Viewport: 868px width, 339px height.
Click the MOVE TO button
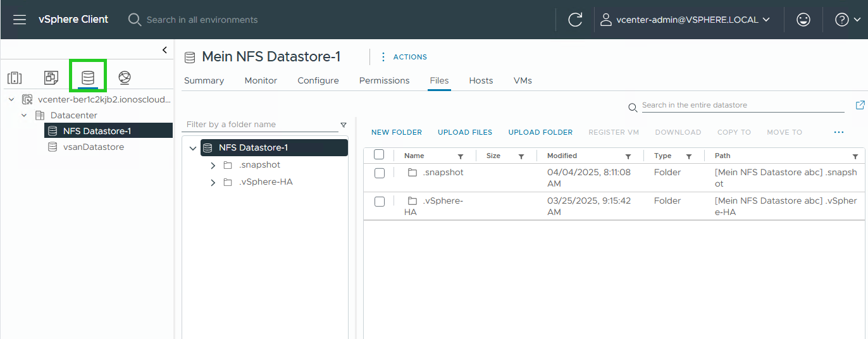coord(784,132)
